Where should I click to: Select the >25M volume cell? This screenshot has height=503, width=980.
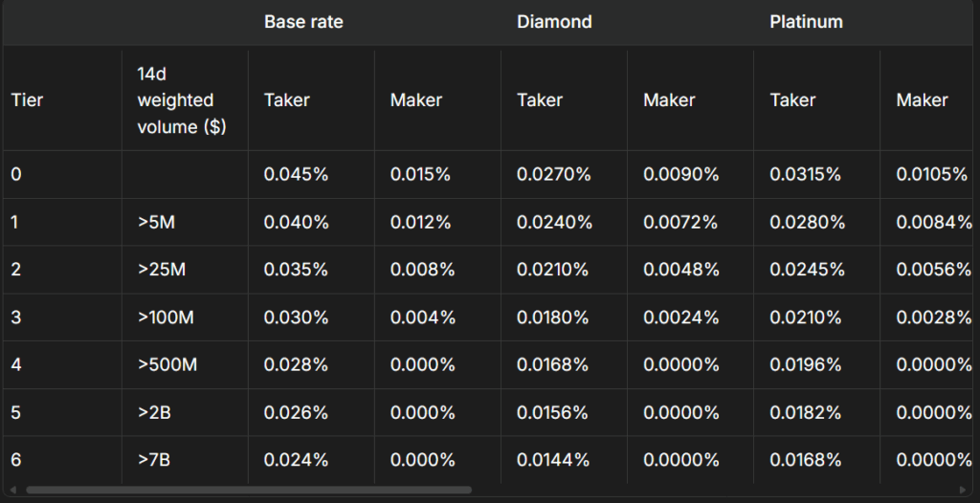click(x=161, y=270)
